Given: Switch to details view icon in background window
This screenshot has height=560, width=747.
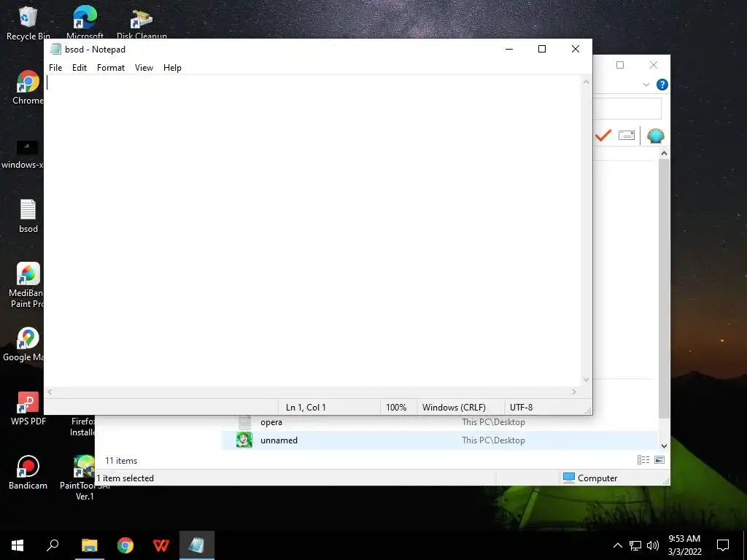Looking at the screenshot, I should [643, 459].
